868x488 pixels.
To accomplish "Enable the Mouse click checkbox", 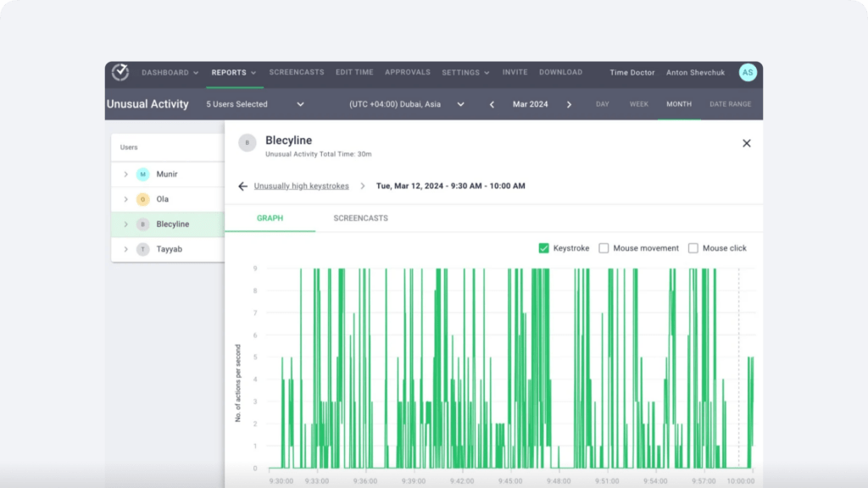I will (x=693, y=248).
